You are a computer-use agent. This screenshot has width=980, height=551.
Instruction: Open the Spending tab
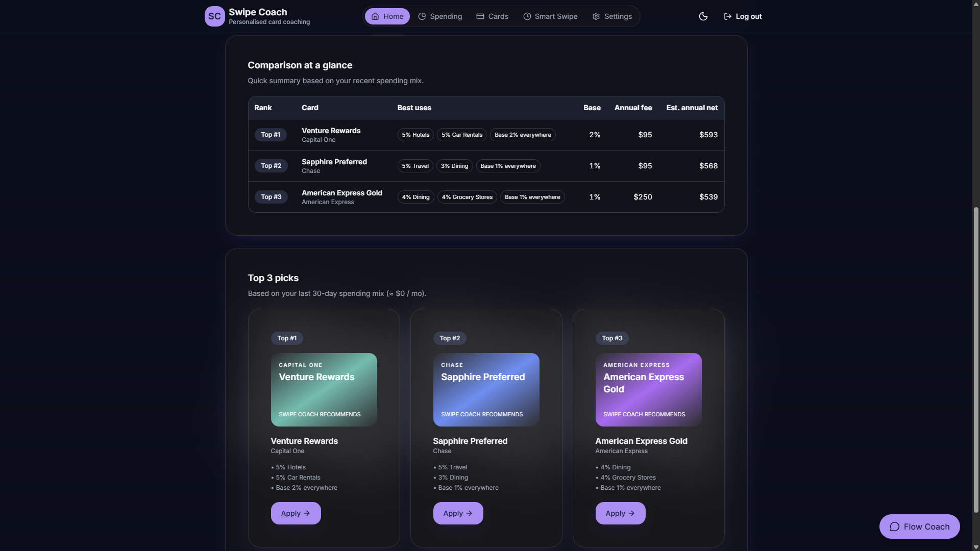coord(440,16)
